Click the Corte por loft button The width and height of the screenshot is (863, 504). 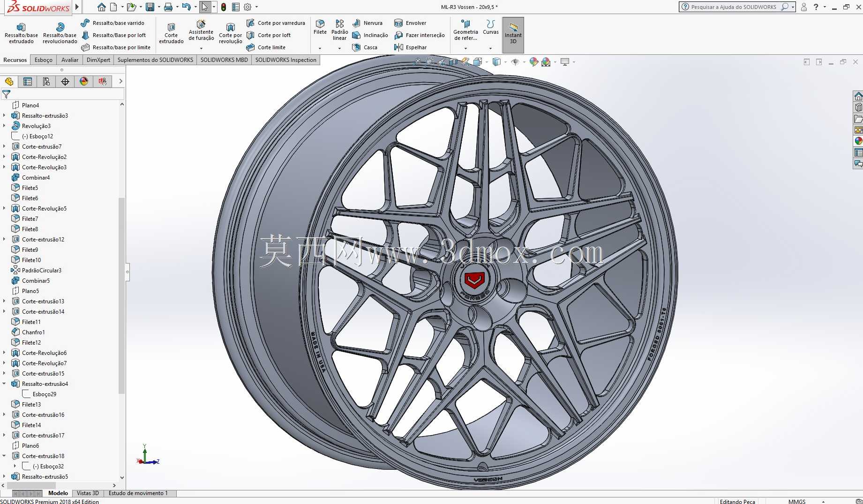click(269, 35)
